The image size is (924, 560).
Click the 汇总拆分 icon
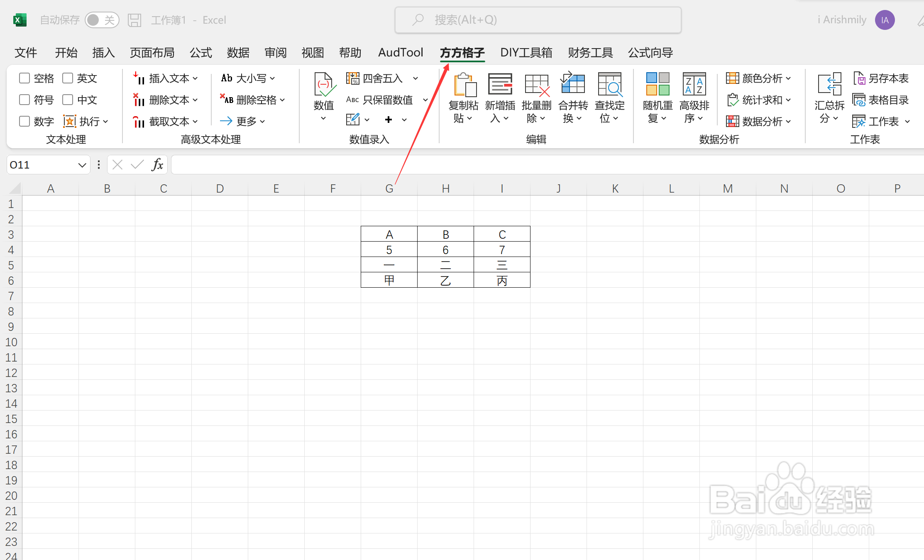(x=829, y=84)
